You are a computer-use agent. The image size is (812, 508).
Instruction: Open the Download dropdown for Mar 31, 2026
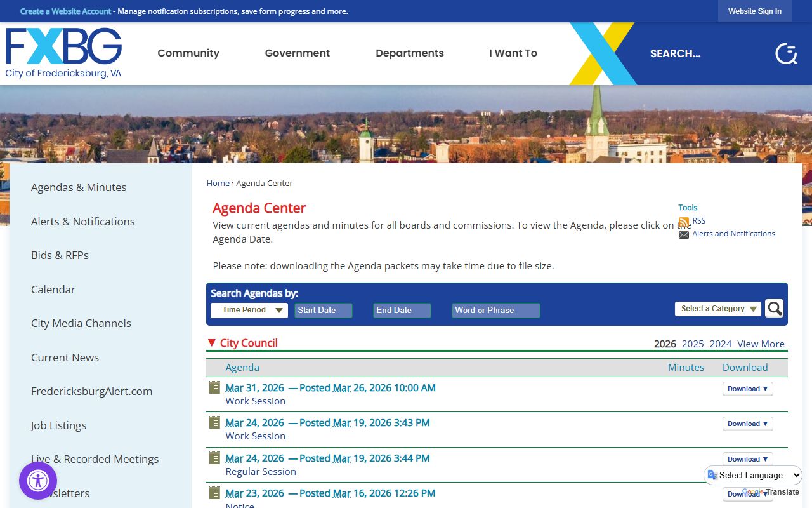tap(748, 389)
